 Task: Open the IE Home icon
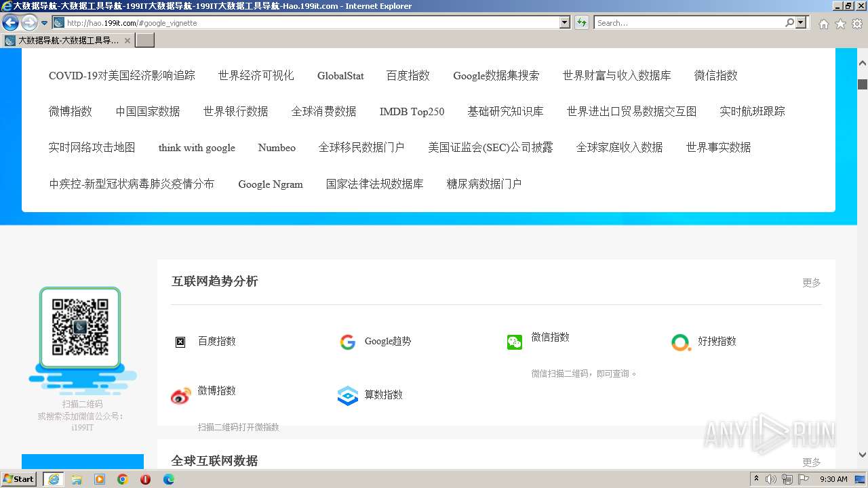tap(823, 24)
